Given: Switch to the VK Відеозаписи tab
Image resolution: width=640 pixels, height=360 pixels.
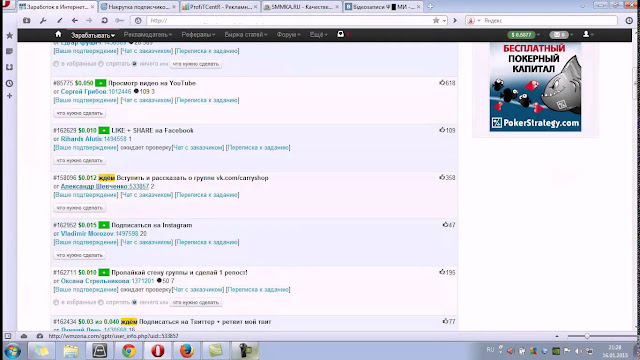Looking at the screenshot, I should point(383,7).
